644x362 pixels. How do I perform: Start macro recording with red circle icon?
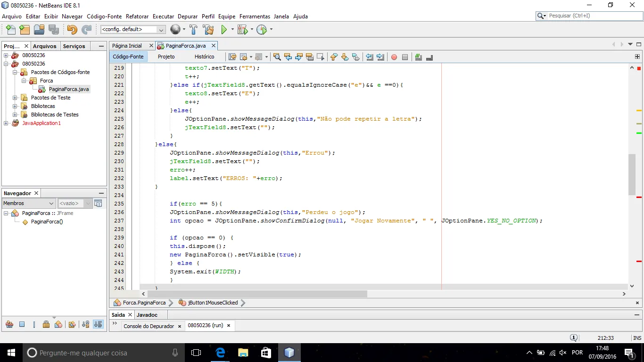pyautogui.click(x=394, y=57)
